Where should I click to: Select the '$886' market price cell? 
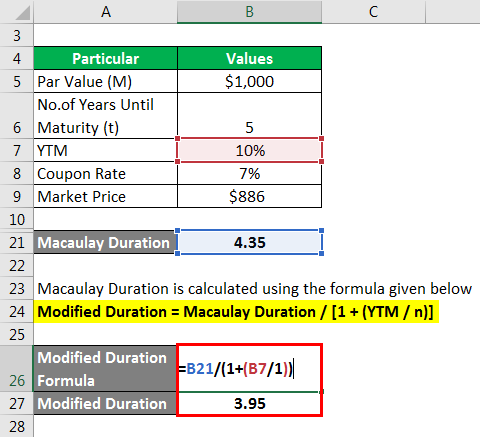tap(249, 196)
